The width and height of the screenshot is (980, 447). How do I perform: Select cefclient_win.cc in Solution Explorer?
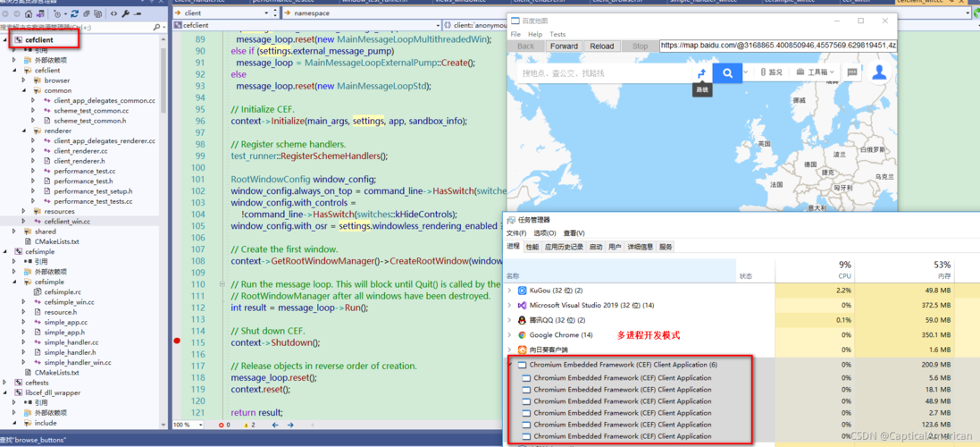coord(67,222)
